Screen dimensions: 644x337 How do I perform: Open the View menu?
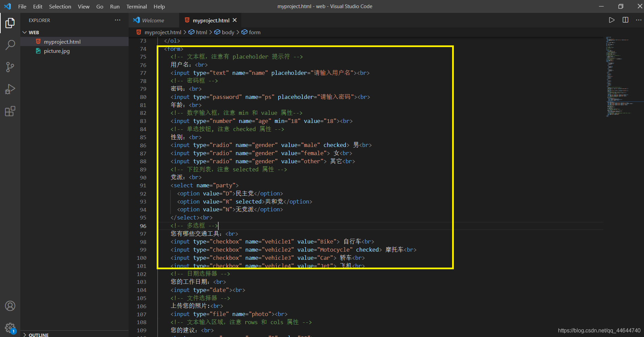click(x=84, y=6)
